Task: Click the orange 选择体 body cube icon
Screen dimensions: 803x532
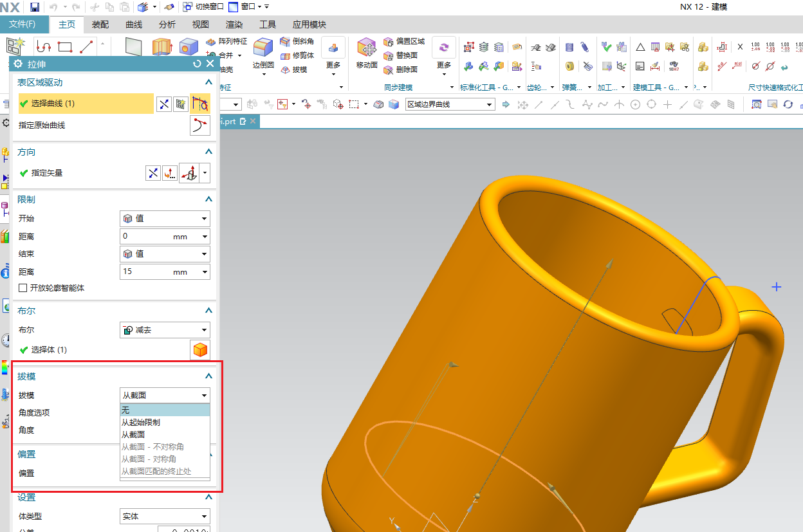Action: coord(201,350)
